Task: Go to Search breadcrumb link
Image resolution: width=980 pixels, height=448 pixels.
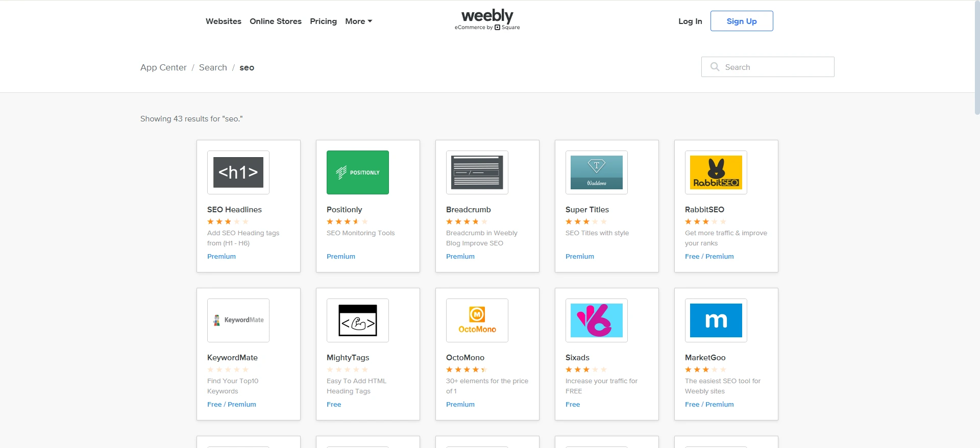Action: coord(213,67)
